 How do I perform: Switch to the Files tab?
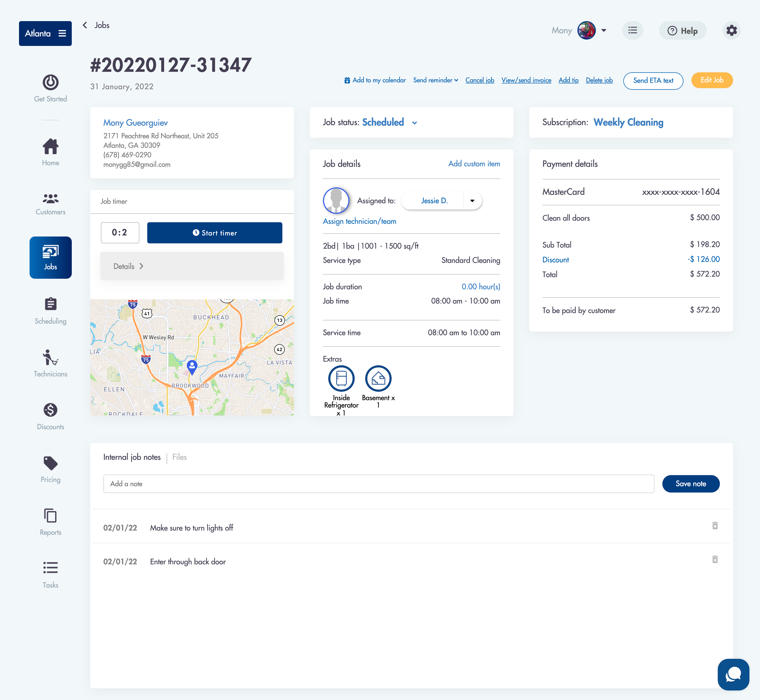179,457
